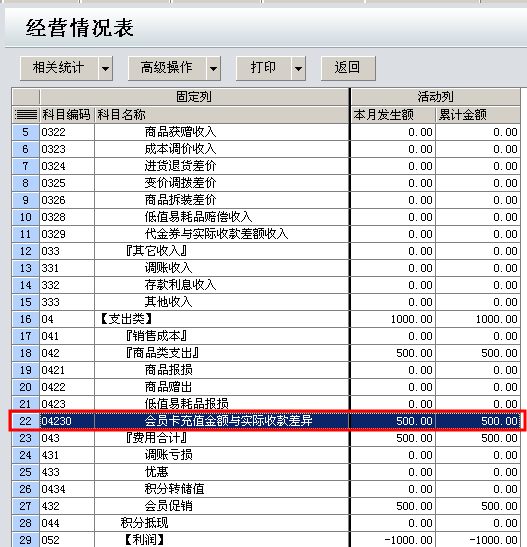This screenshot has width=527, height=547.
Task: Select row 其他收入
Action: pyautogui.click(x=266, y=302)
